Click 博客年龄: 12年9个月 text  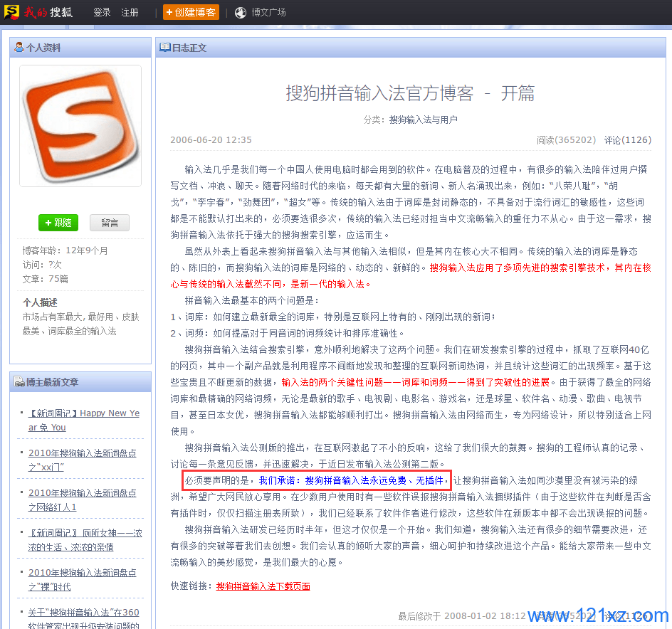(65, 250)
